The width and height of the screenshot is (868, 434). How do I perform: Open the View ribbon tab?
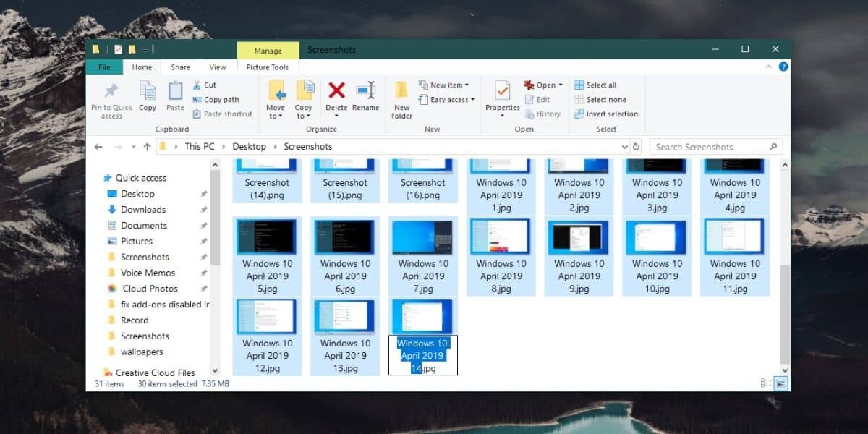coord(217,67)
